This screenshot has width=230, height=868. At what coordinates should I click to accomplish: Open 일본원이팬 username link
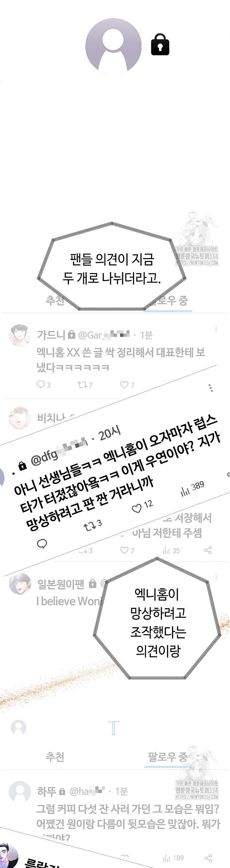(x=61, y=584)
